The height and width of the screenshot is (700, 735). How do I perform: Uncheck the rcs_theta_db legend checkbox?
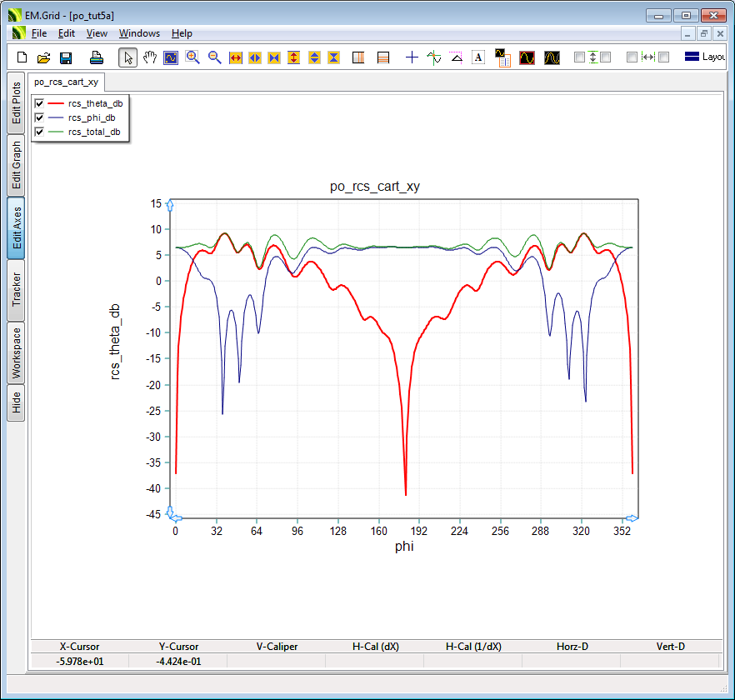pyautogui.click(x=39, y=104)
